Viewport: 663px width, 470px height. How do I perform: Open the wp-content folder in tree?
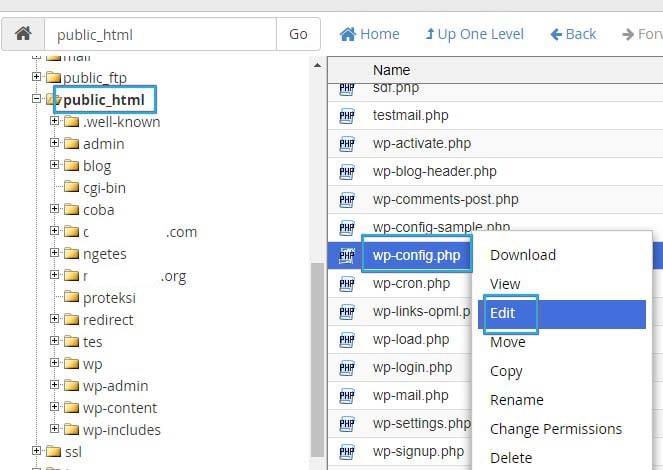pyautogui.click(x=120, y=408)
